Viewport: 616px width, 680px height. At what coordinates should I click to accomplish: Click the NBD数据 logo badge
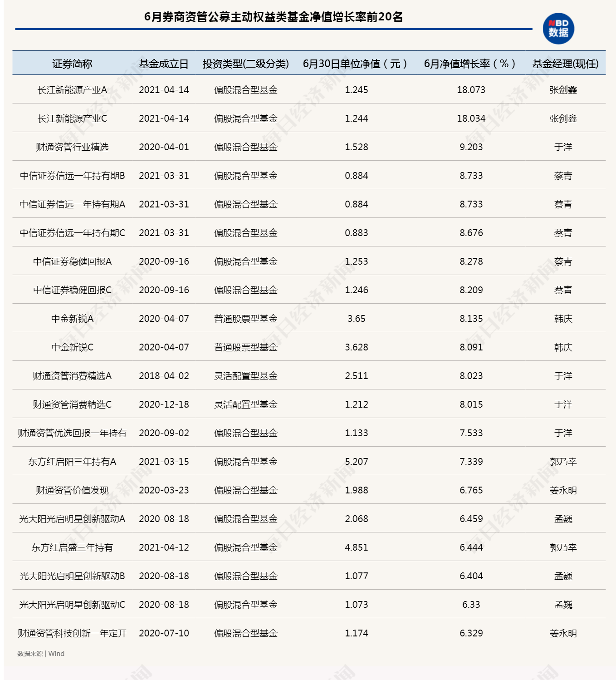(x=558, y=29)
